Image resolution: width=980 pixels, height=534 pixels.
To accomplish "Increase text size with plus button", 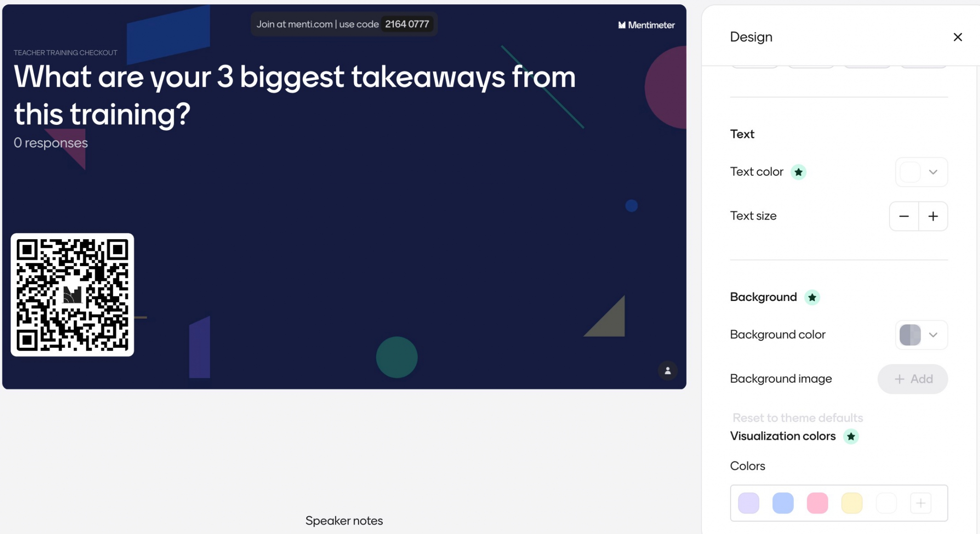I will 933,216.
